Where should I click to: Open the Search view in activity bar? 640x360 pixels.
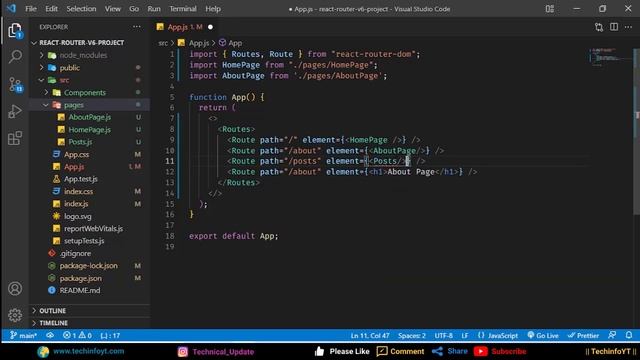coord(15,56)
